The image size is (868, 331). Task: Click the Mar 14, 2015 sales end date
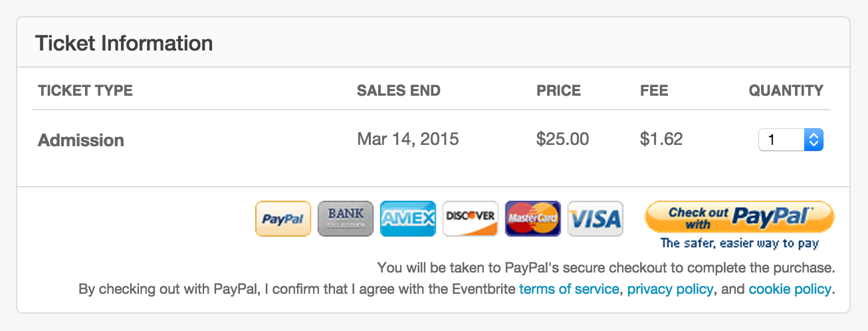408,140
